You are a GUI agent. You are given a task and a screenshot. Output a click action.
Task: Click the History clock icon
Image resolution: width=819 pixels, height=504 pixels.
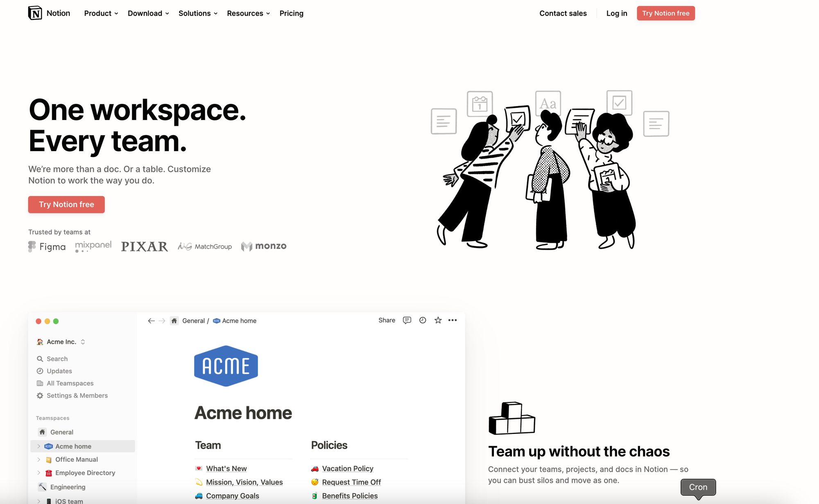tap(422, 321)
